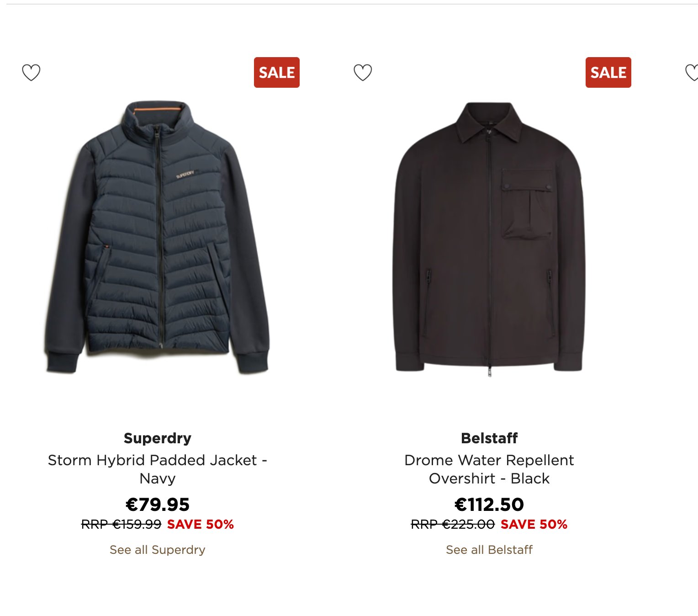The width and height of the screenshot is (698, 616).
Task: Click the €112.50 sale price
Action: tap(489, 504)
